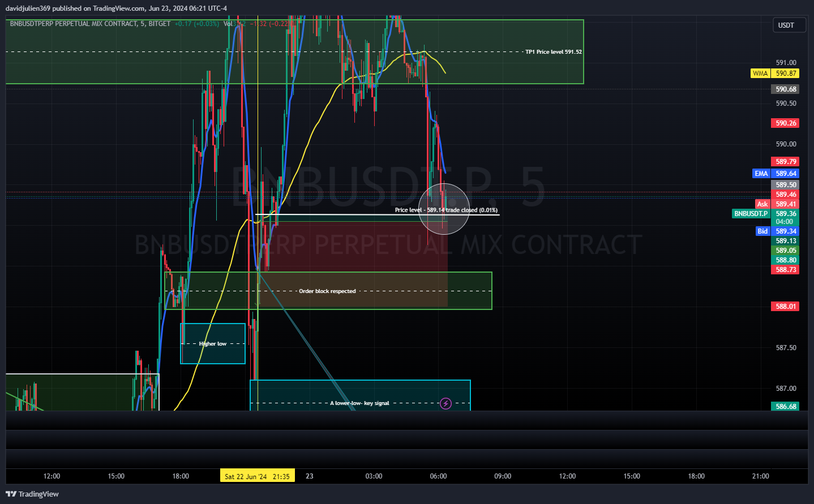Select the Higher low annotation box

pyautogui.click(x=213, y=344)
